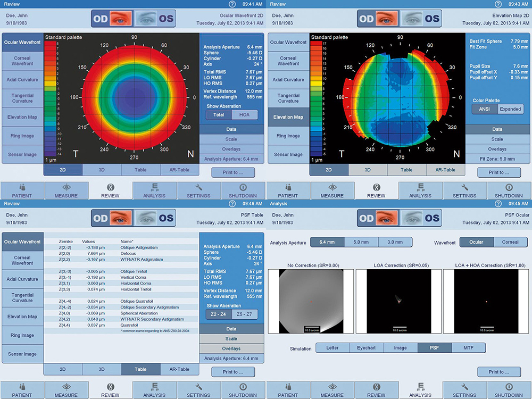This screenshot has width=532, height=399.
Task: Select Eyechart simulation mode
Action: coord(367,348)
